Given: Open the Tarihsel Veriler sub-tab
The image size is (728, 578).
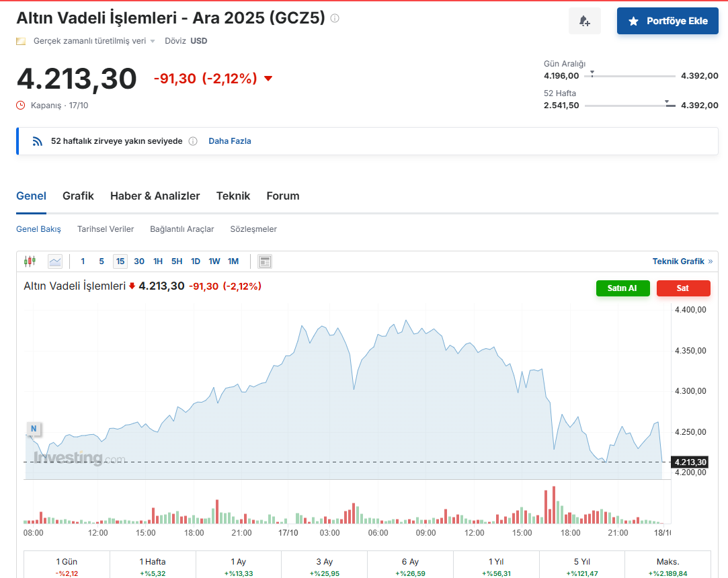Looking at the screenshot, I should pyautogui.click(x=106, y=229).
